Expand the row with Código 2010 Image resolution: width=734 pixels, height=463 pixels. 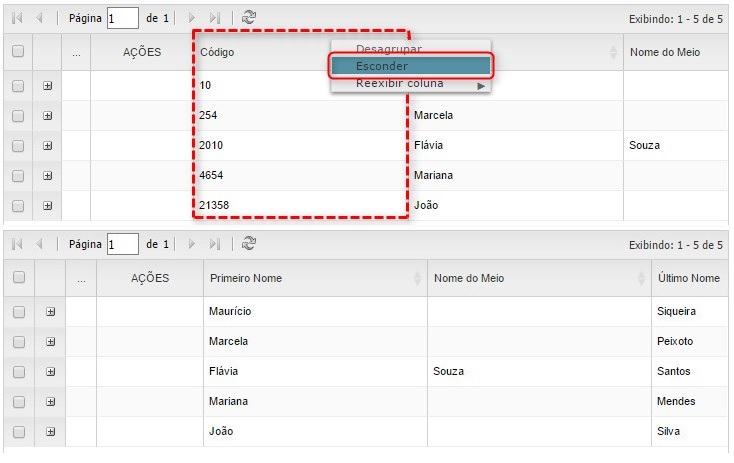point(47,146)
